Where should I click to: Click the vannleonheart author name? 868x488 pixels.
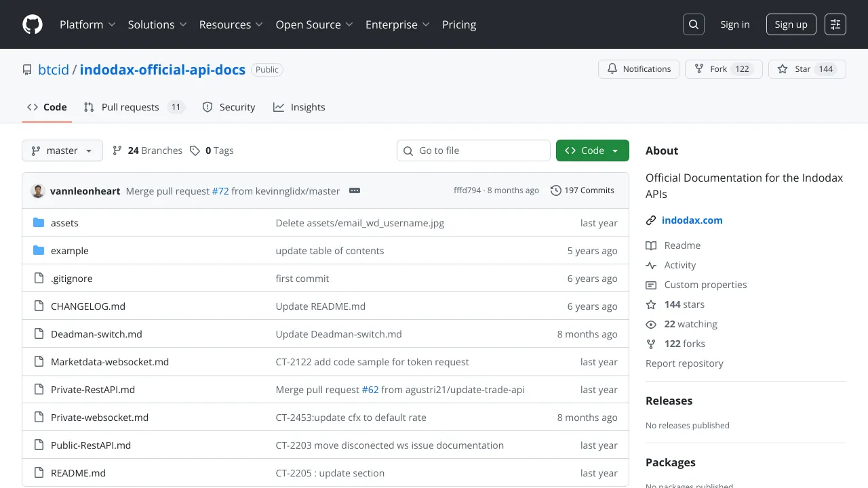click(x=85, y=191)
